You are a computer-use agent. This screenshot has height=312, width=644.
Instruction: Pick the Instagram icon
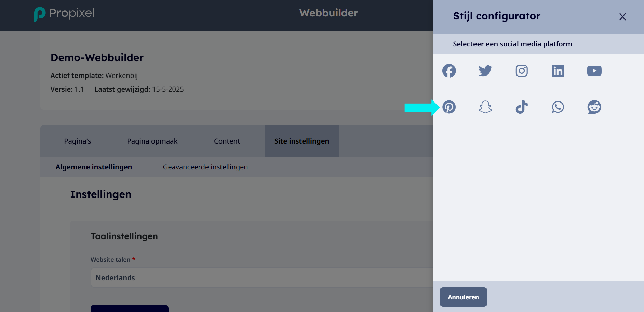click(522, 71)
